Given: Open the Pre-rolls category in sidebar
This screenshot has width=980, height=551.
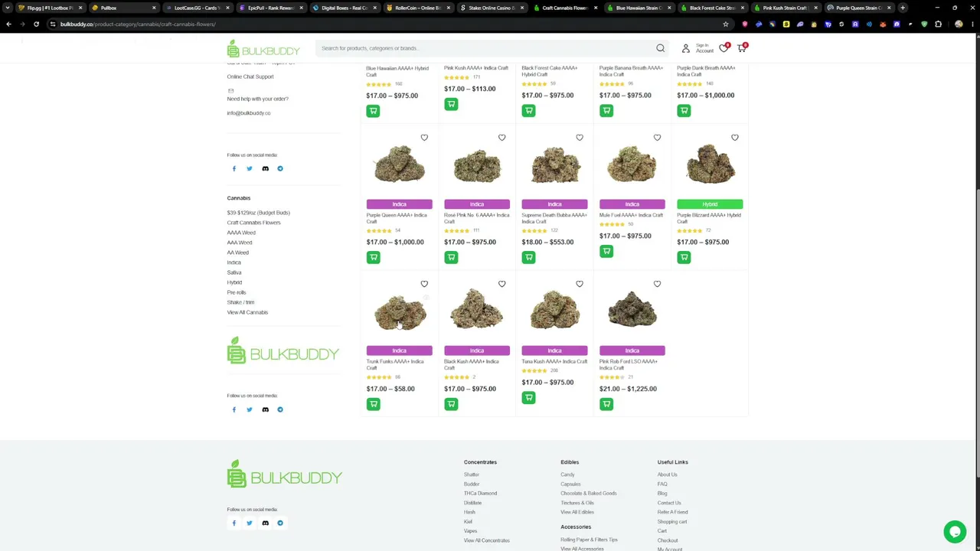Looking at the screenshot, I should click(x=237, y=292).
